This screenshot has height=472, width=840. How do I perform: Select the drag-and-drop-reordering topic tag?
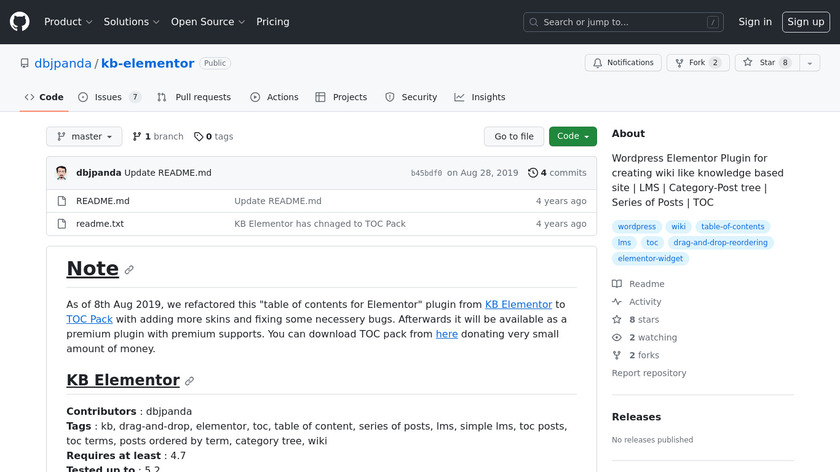(x=721, y=243)
